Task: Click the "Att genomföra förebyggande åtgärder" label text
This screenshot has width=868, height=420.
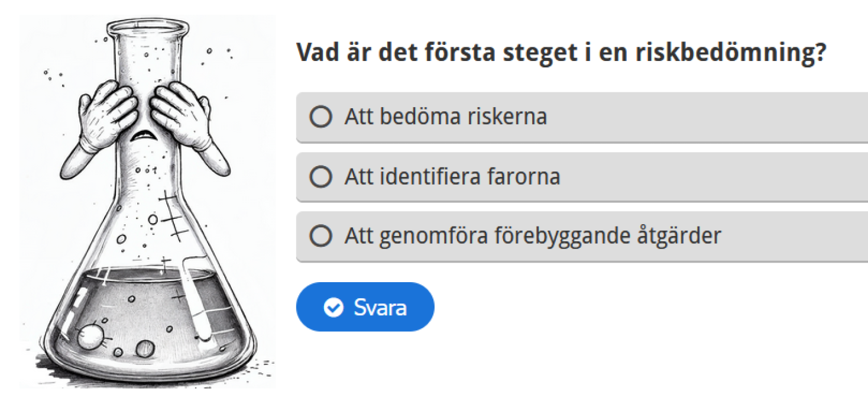Action: point(533,236)
